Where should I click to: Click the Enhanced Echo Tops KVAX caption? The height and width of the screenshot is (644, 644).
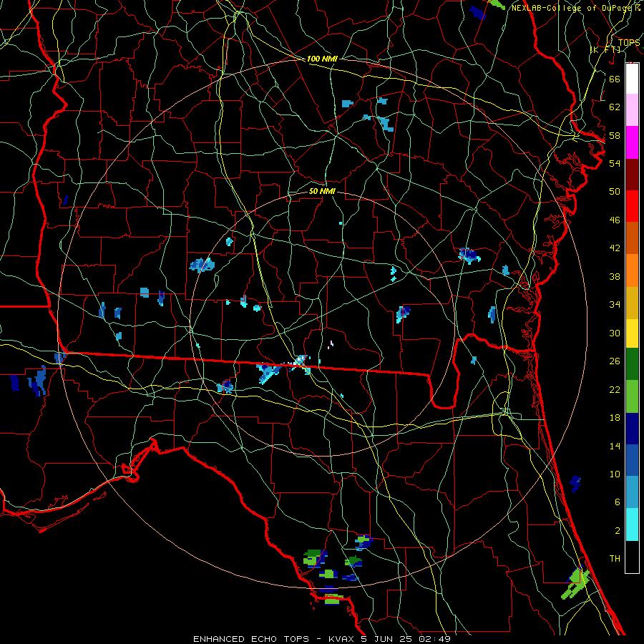(x=322, y=639)
